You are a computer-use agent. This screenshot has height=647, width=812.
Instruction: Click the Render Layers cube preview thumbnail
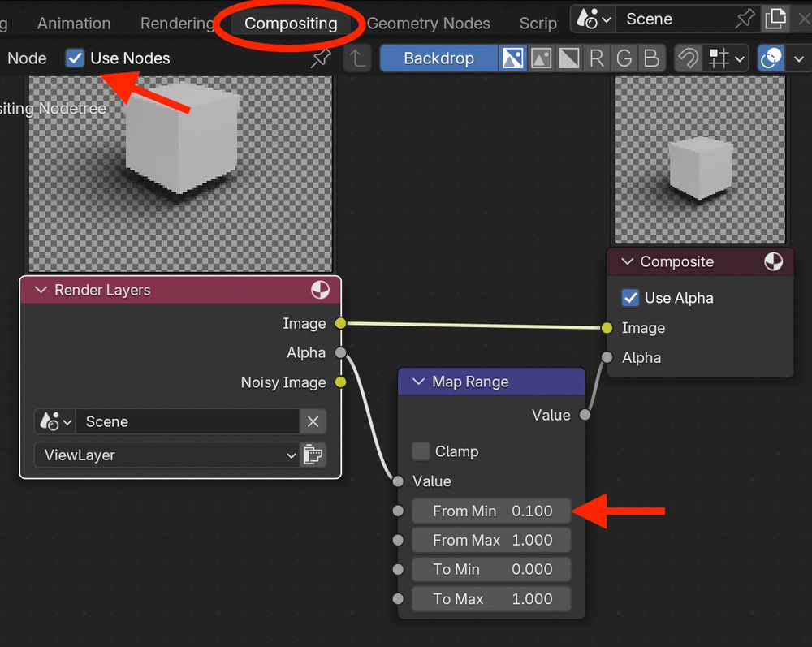pos(180,174)
